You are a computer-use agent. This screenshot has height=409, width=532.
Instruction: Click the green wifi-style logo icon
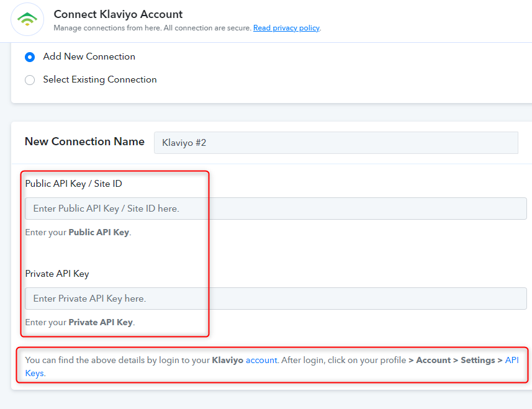coord(27,19)
